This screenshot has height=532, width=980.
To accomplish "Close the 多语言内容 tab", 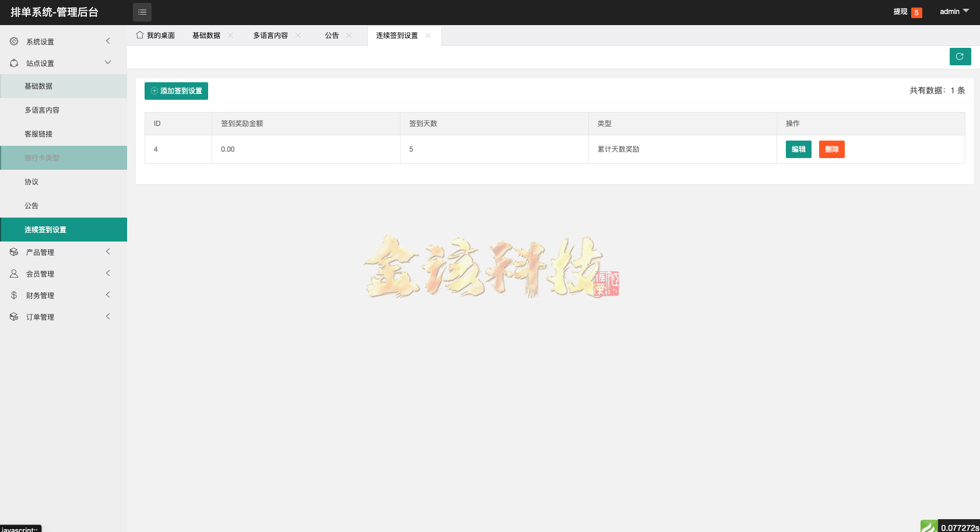I will coord(298,35).
